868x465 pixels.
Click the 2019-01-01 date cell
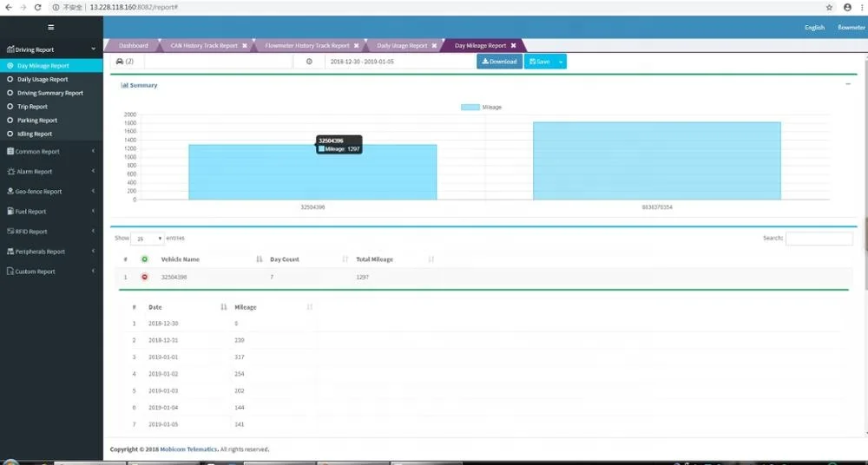[x=163, y=357]
